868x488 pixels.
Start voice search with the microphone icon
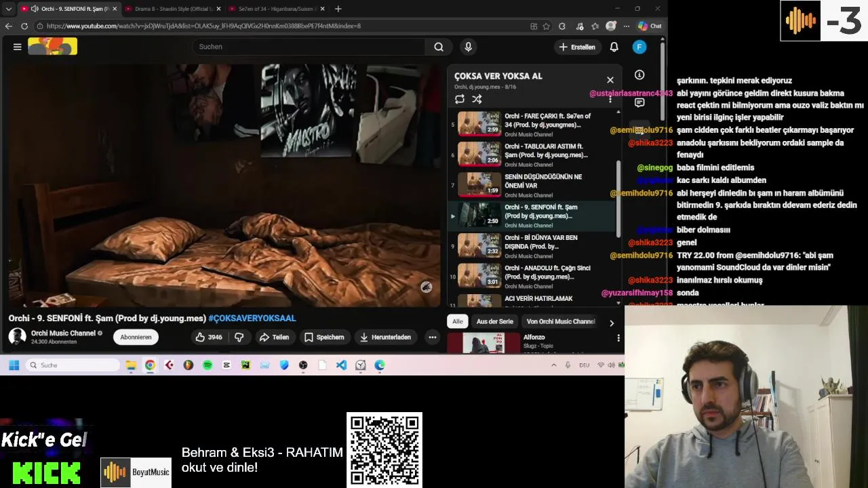tap(468, 47)
